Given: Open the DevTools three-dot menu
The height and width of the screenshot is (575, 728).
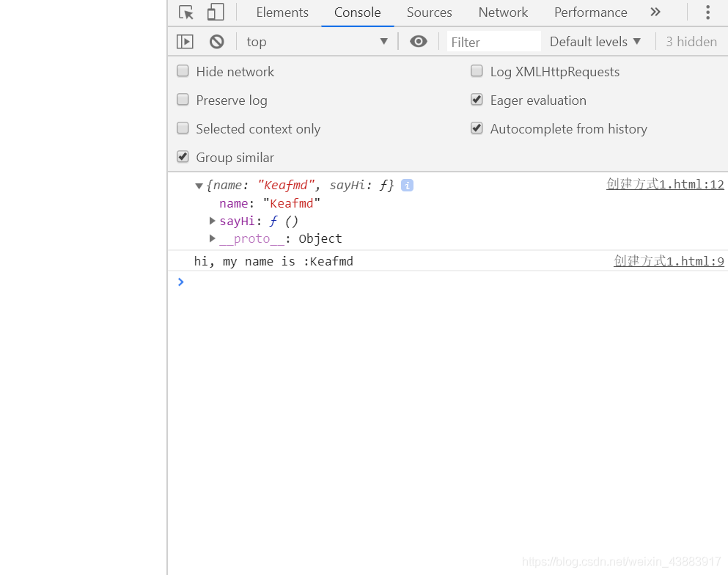Looking at the screenshot, I should 707,12.
